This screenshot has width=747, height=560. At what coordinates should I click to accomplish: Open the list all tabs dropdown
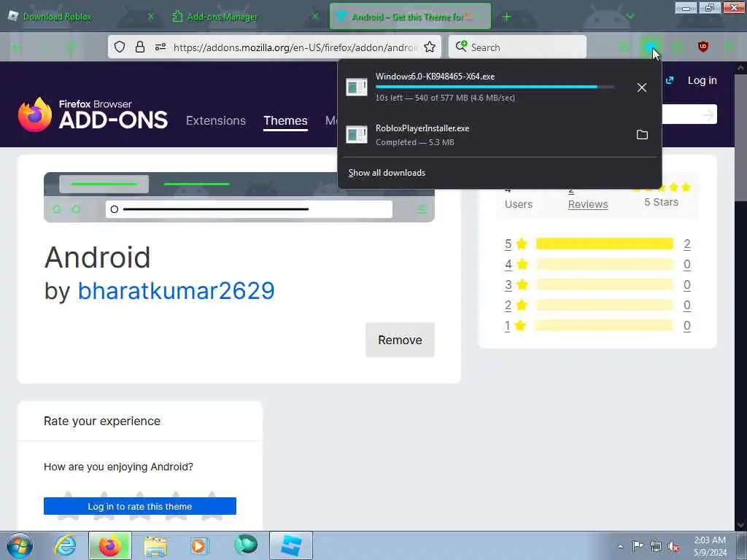pyautogui.click(x=630, y=16)
